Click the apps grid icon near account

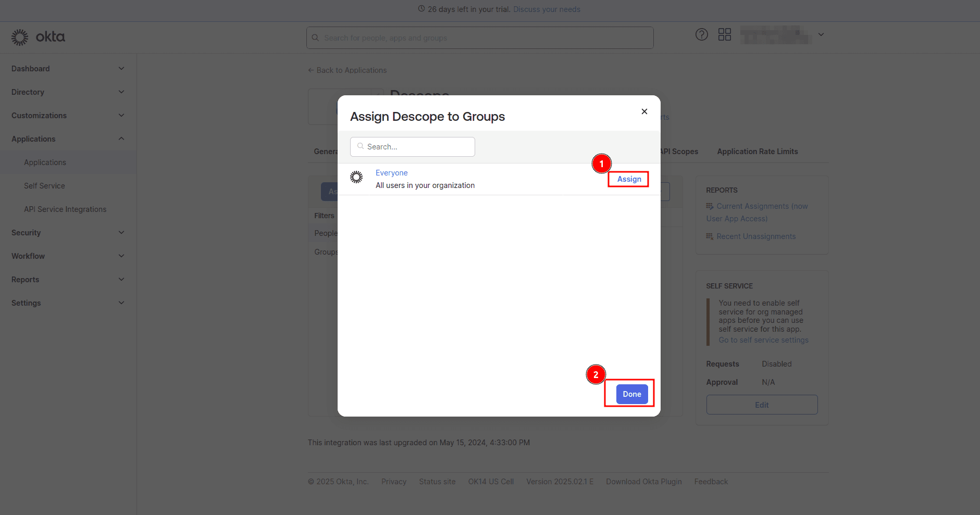(724, 34)
